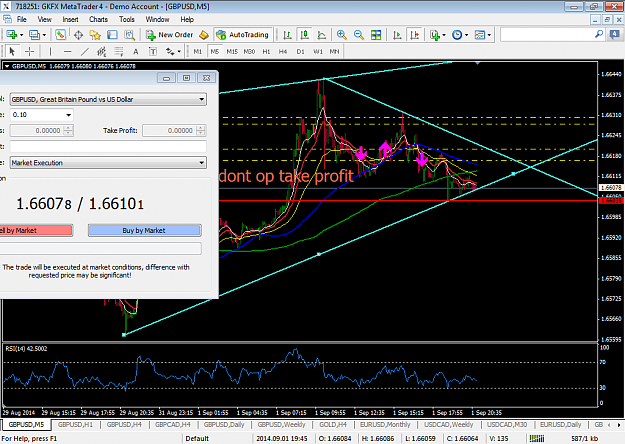This screenshot has height=444, width=625.
Task: Open the MetaEditor yellow book icon
Action: tap(204, 35)
